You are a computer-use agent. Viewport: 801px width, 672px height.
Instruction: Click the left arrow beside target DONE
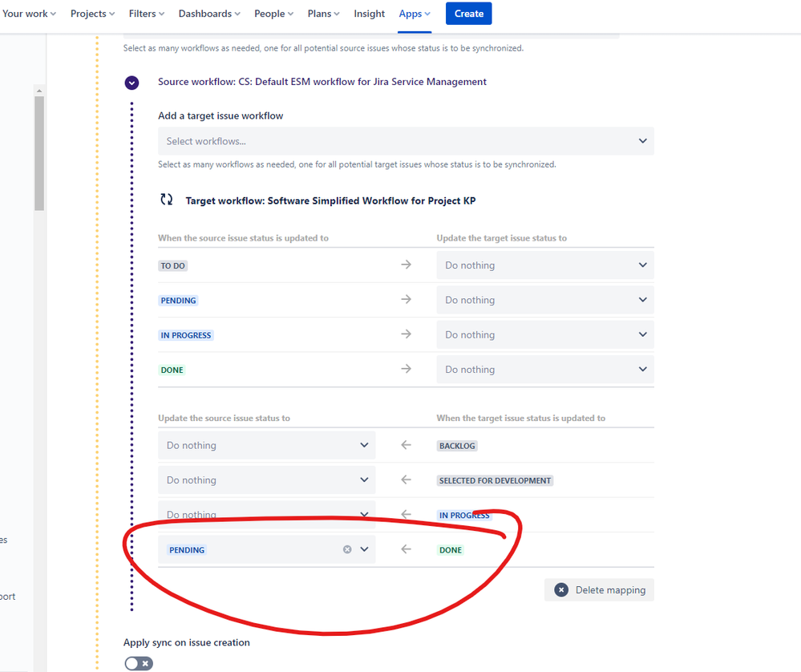[x=407, y=549]
